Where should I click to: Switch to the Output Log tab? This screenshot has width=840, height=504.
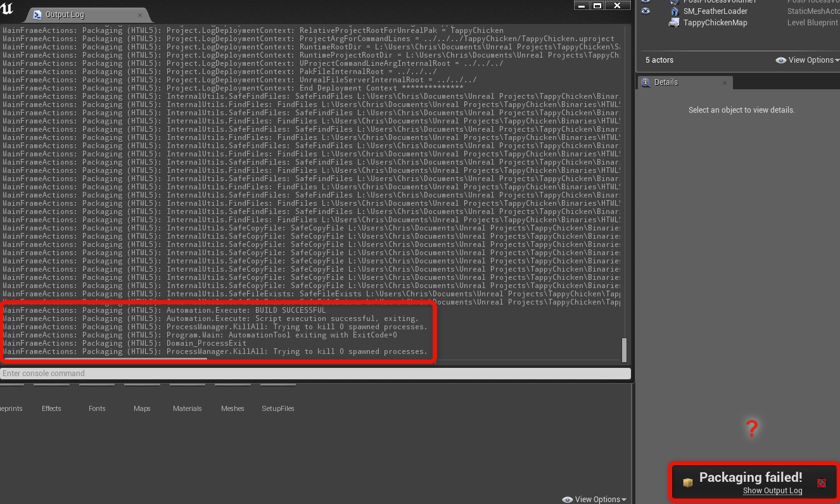[65, 15]
